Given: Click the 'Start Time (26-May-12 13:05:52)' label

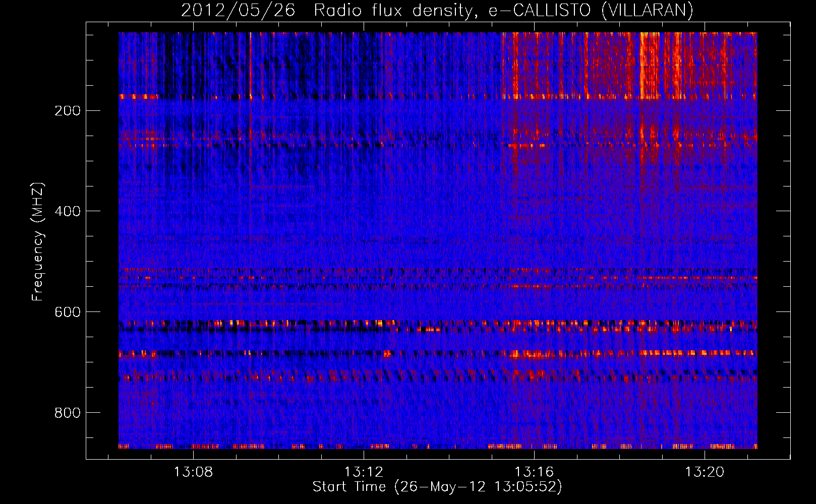Looking at the screenshot, I should click(x=437, y=487).
